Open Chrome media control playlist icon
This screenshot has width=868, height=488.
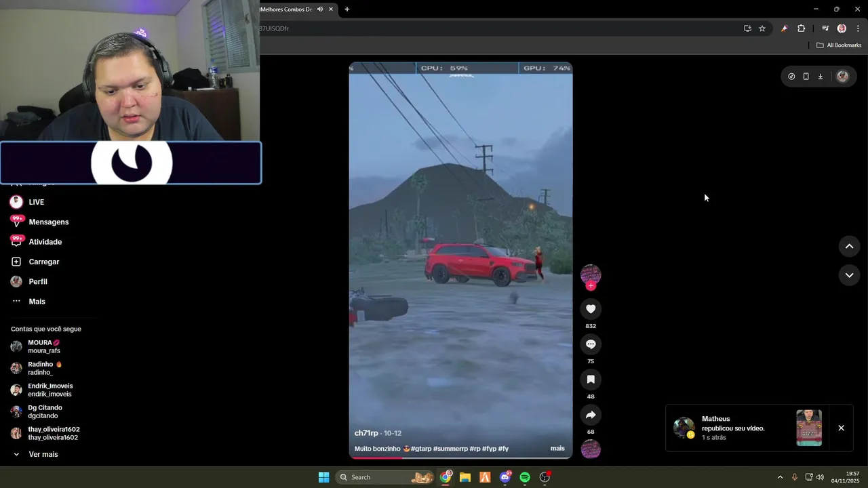tap(825, 28)
